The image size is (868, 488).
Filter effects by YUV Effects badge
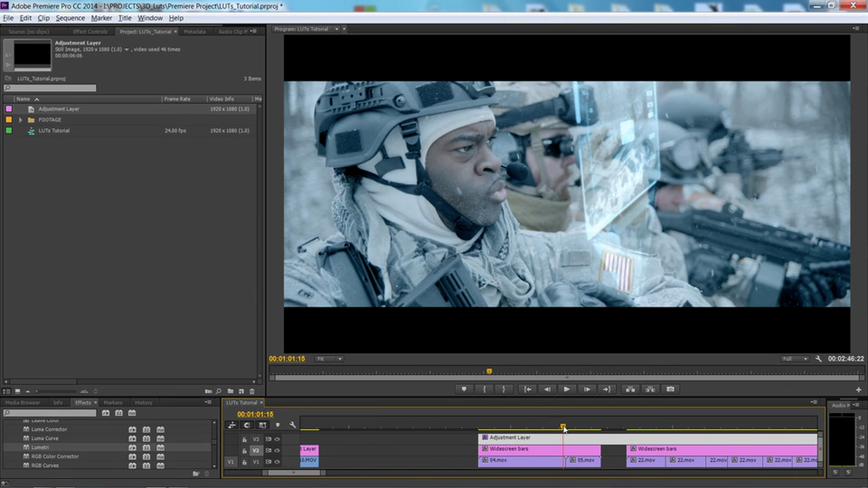pos(132,413)
